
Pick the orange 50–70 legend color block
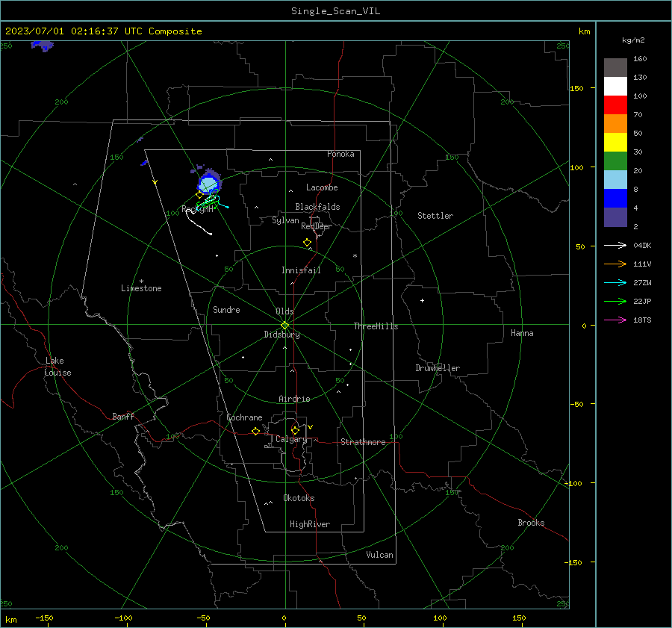[615, 124]
